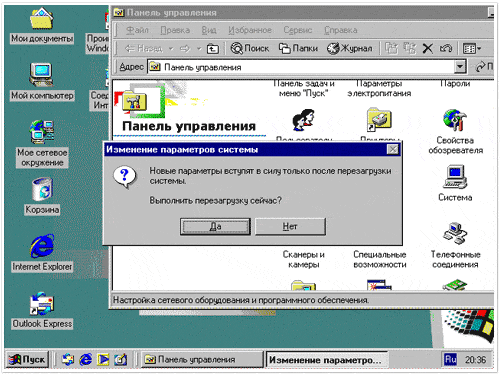500x375 pixels.
Task: Open the media player quick launch icon
Action: coord(103,359)
